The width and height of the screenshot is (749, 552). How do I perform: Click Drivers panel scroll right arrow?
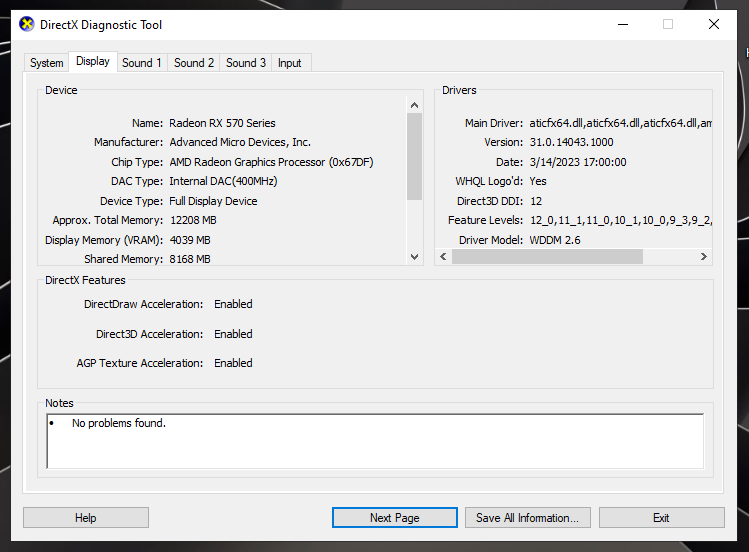[x=704, y=256]
